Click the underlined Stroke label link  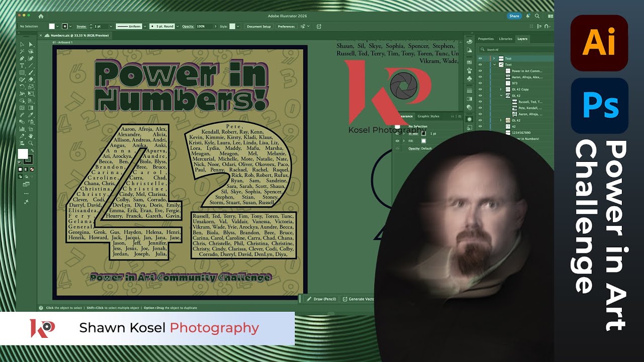(81, 26)
